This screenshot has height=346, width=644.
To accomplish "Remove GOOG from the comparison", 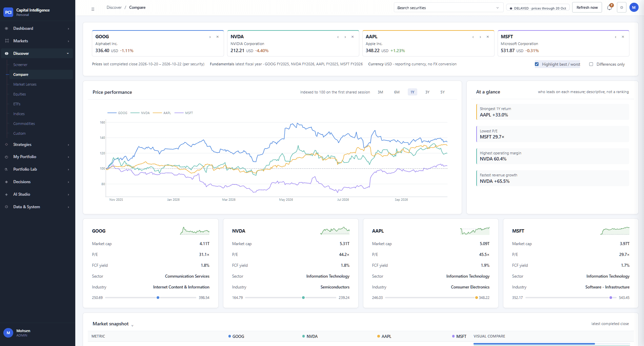I will pyautogui.click(x=218, y=37).
